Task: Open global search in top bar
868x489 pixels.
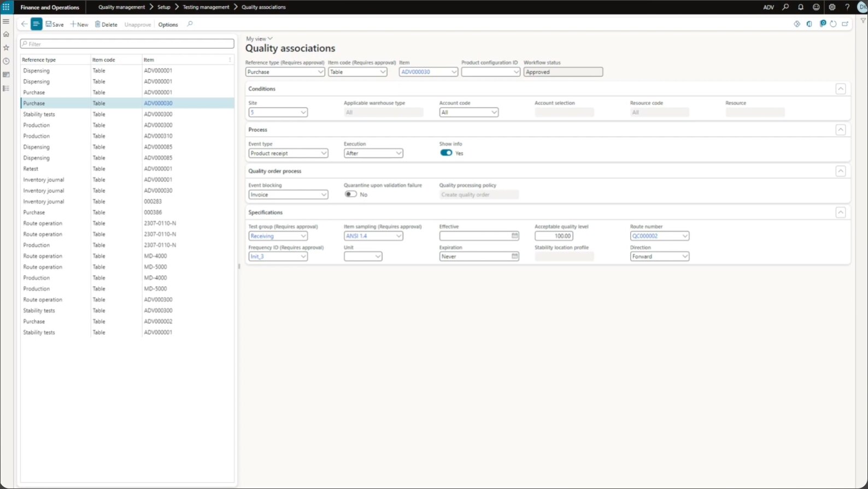Action: point(785,7)
